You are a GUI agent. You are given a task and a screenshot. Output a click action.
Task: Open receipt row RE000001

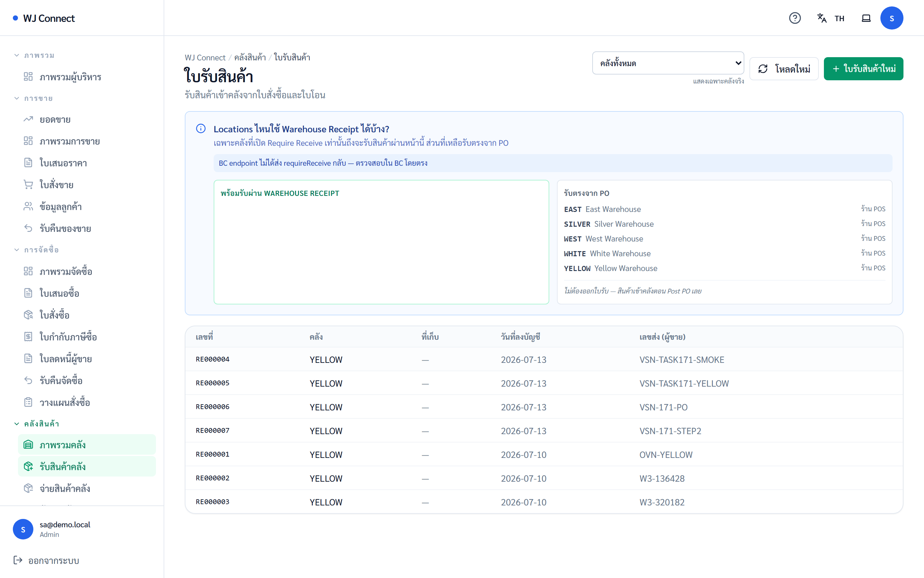coord(544,454)
